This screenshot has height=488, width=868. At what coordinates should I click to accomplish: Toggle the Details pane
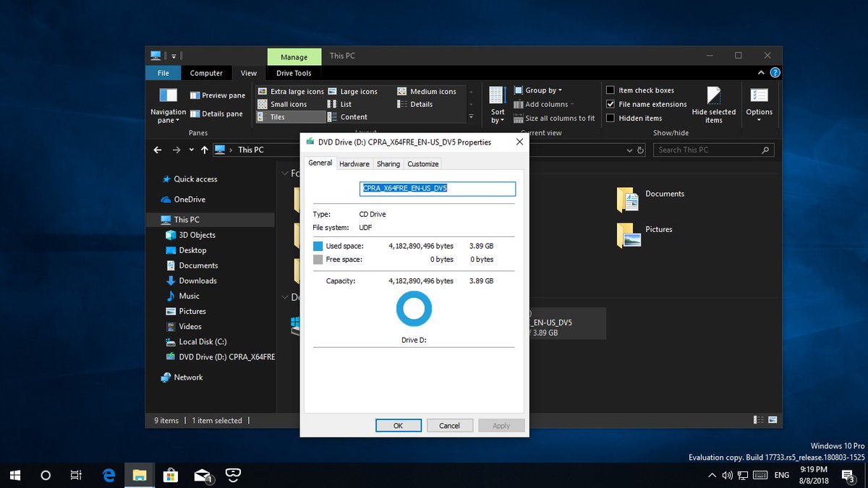(x=216, y=114)
